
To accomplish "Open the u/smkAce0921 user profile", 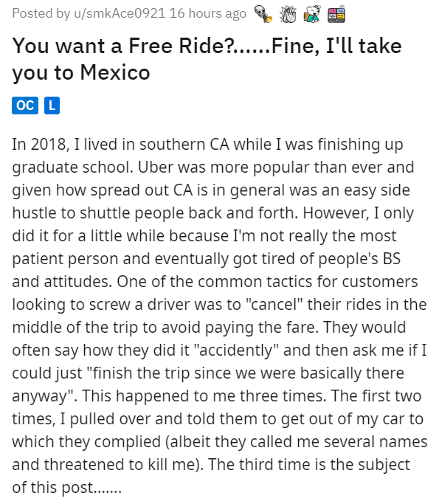I will [x=120, y=13].
